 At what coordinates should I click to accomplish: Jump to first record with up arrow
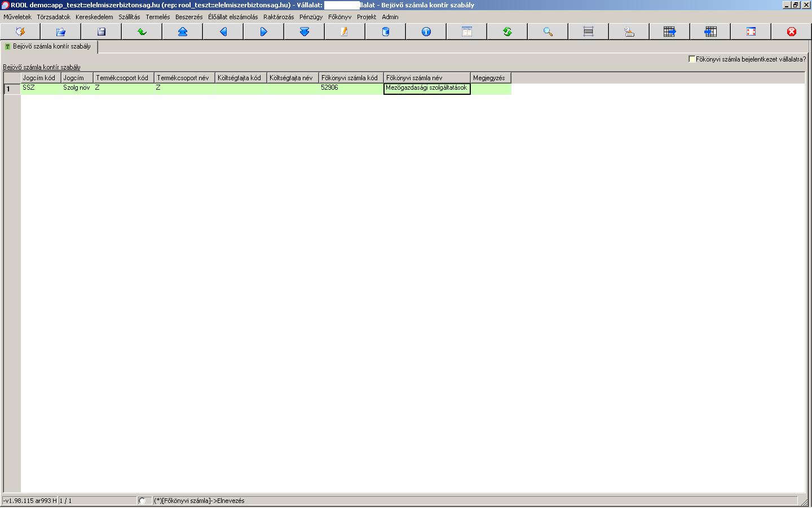(183, 32)
